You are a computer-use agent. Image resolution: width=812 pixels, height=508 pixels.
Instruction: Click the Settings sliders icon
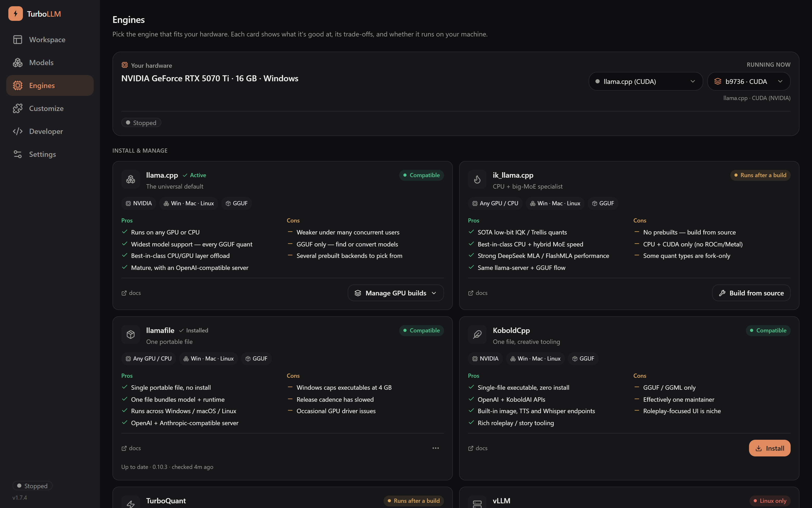click(x=18, y=154)
